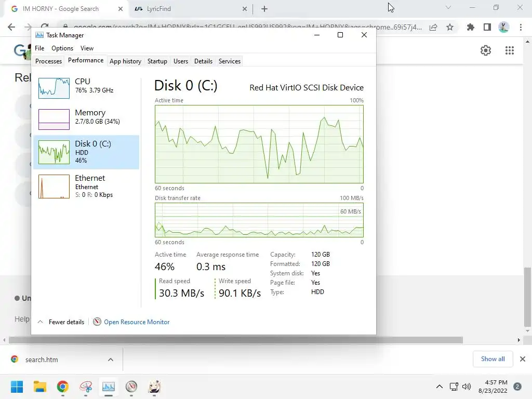Image resolution: width=532 pixels, height=399 pixels.
Task: Click the Disk active time graph
Action: point(259,144)
